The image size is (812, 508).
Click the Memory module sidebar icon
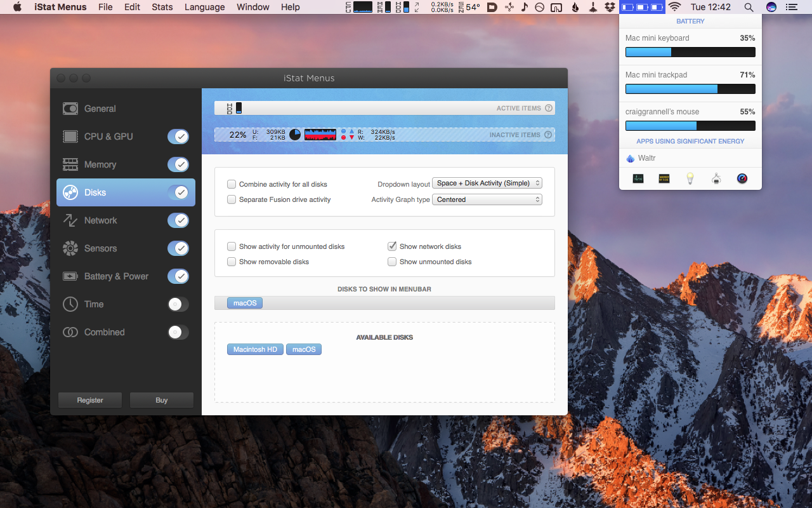click(x=70, y=164)
